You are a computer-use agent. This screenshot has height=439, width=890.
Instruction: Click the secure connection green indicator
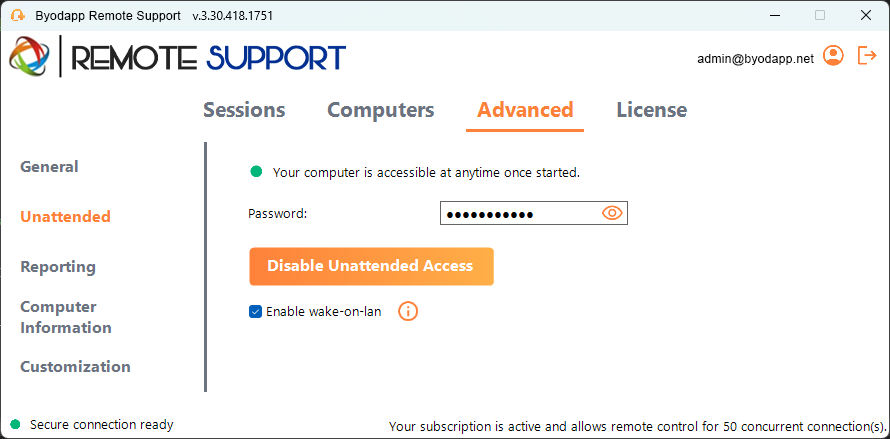[15, 424]
